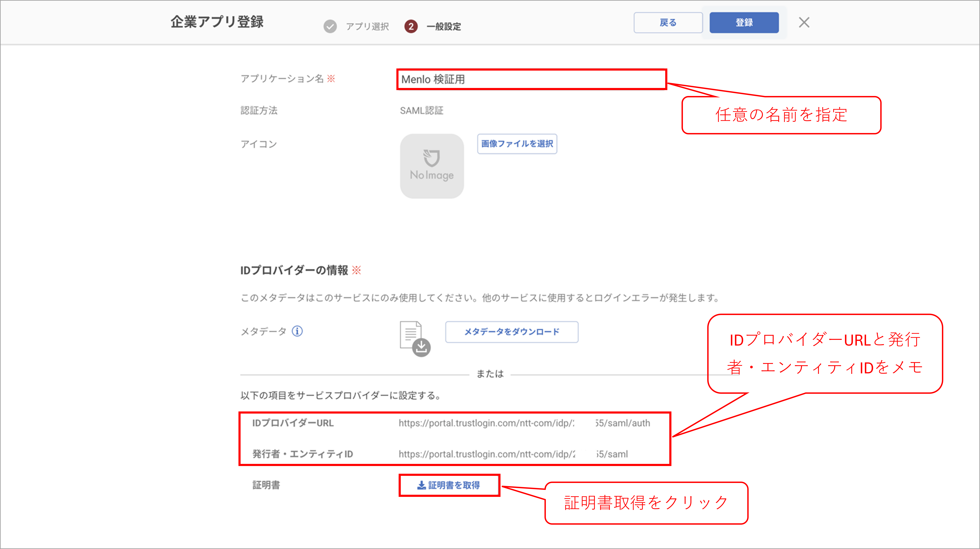Click the SAML認証 text
This screenshot has width=980, height=549.
tap(421, 111)
